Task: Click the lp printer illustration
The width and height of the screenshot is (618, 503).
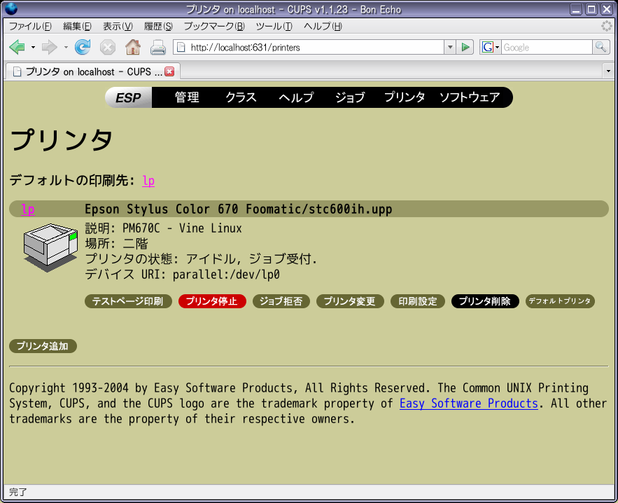Action: (x=50, y=248)
